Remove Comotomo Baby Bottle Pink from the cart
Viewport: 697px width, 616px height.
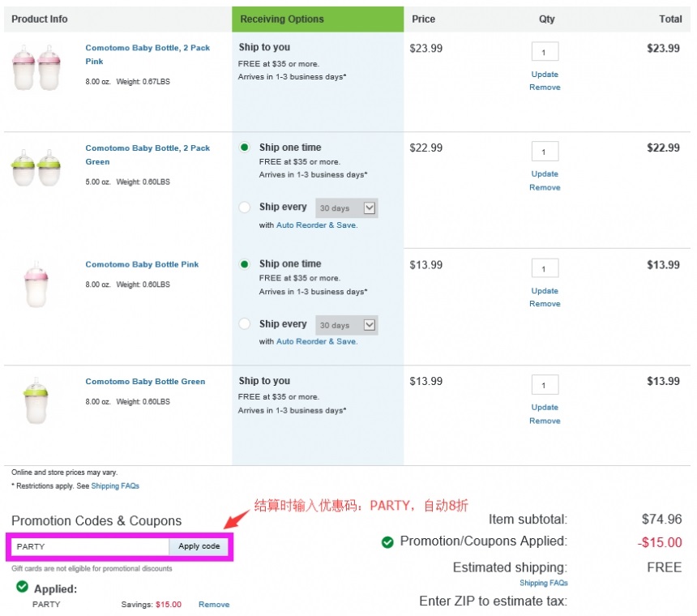point(545,304)
